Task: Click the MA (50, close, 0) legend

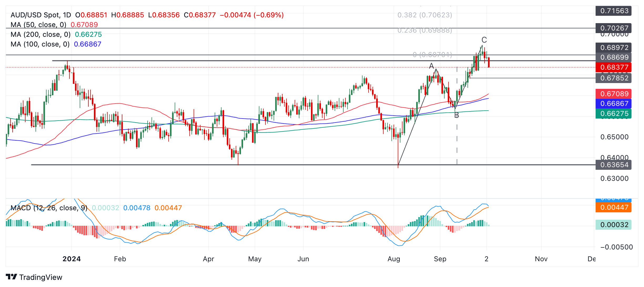Action: (x=38, y=25)
